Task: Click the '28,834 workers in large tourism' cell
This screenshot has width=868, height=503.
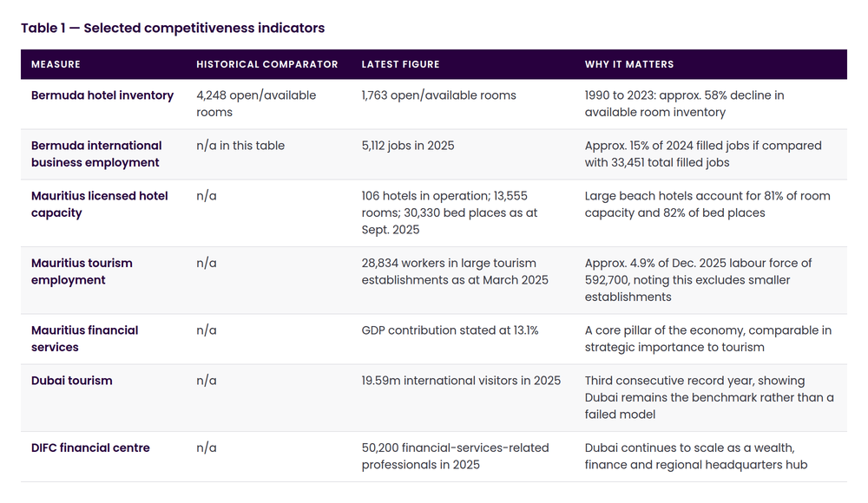Action: 455,271
